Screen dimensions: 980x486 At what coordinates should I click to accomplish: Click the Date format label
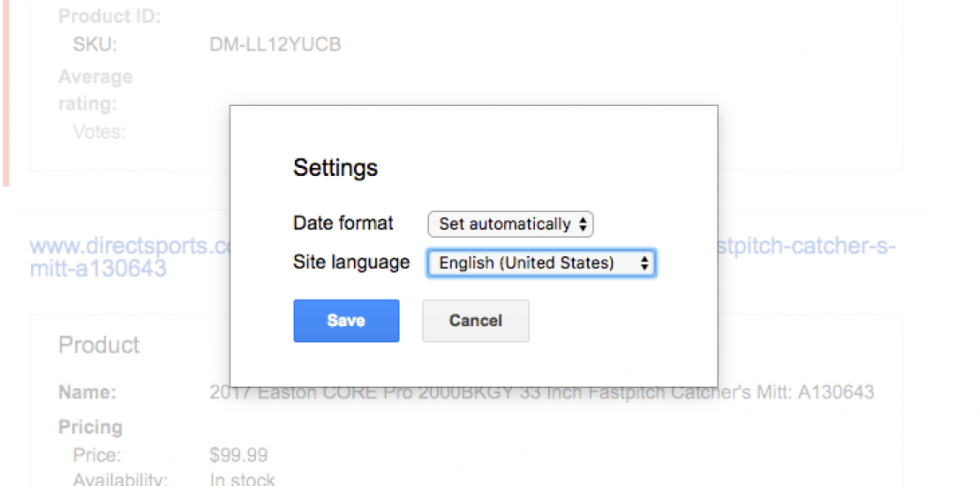pos(343,224)
